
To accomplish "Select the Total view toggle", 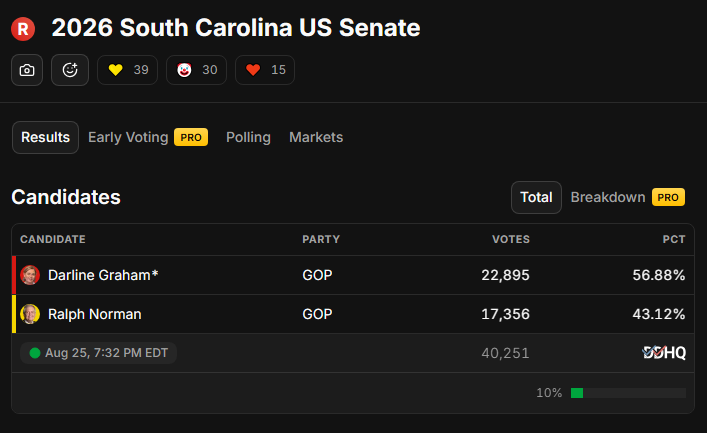I will (536, 198).
